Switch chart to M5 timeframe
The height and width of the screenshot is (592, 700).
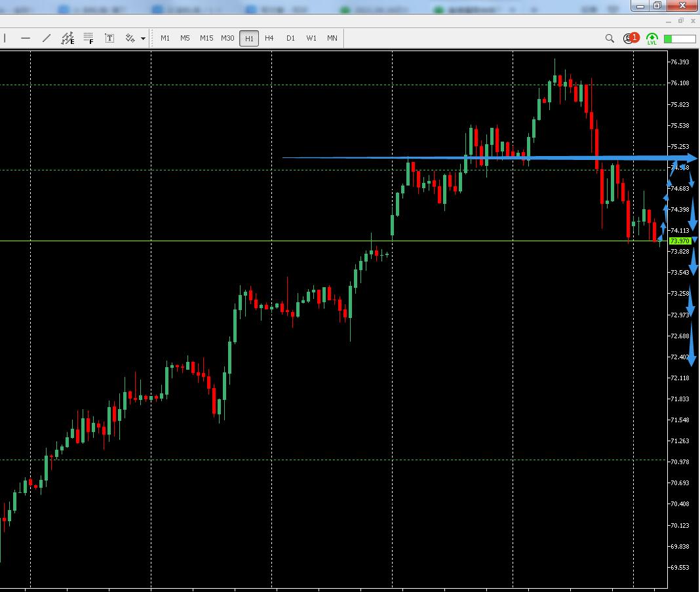click(x=185, y=39)
